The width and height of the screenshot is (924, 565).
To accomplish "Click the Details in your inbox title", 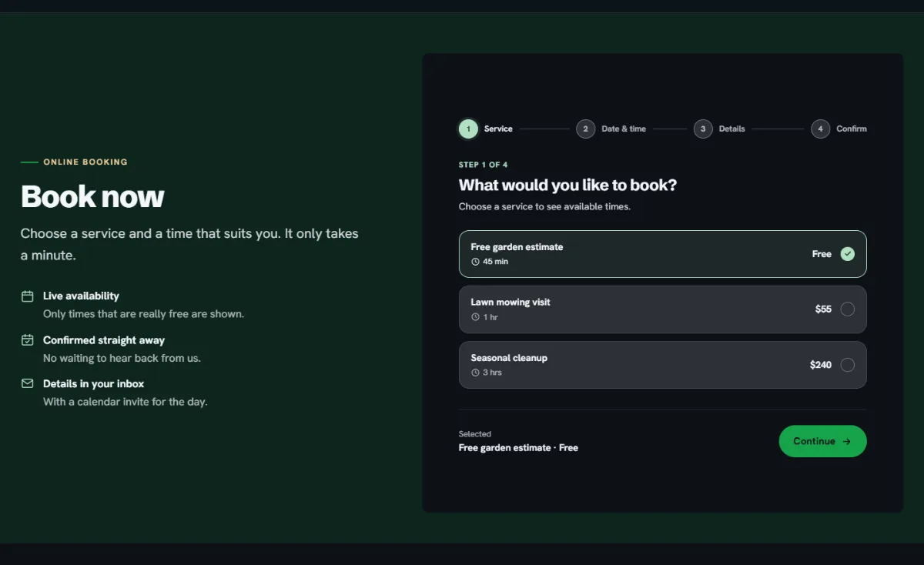I will pos(94,383).
